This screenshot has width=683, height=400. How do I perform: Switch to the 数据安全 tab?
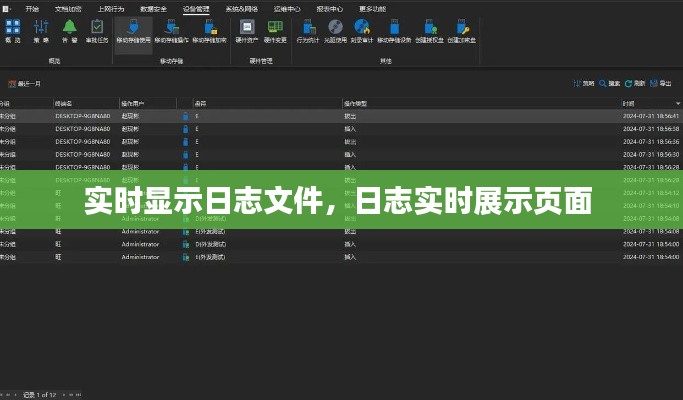154,7
